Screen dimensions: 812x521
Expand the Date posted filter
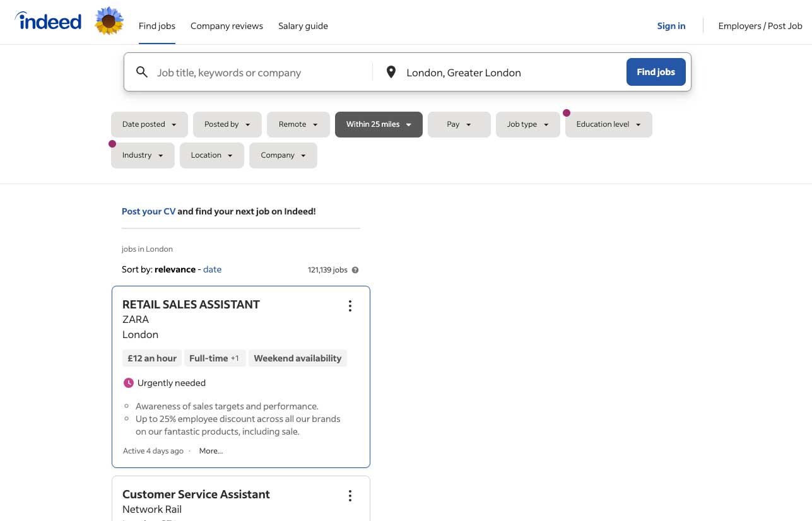pos(150,124)
